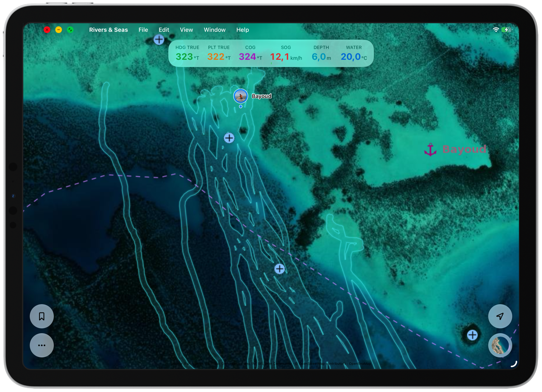The width and height of the screenshot is (542, 392).
Task: Open the Rivers & Seas app menu
Action: pos(108,30)
